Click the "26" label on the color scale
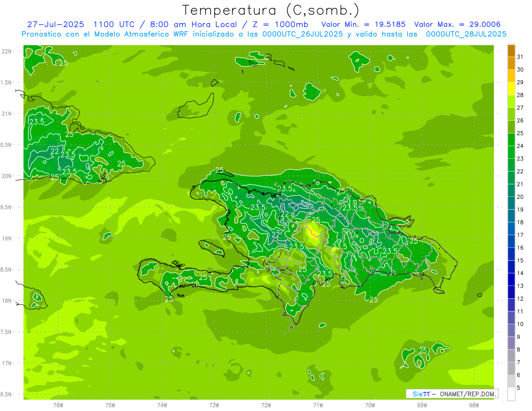 coord(520,121)
